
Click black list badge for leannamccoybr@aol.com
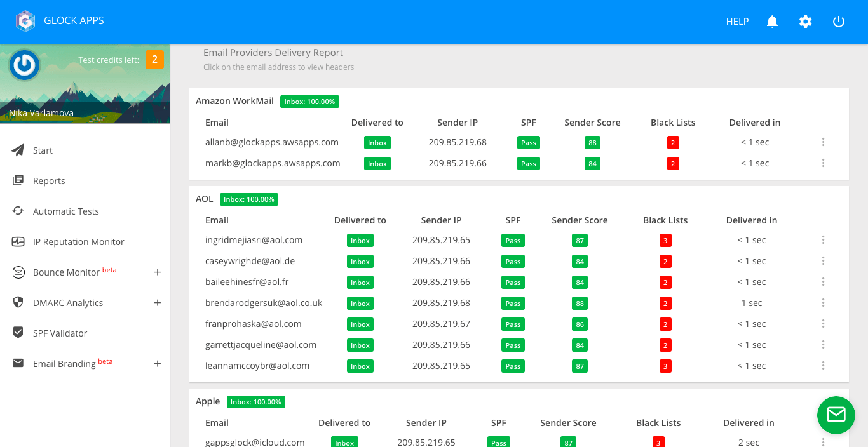pyautogui.click(x=665, y=366)
